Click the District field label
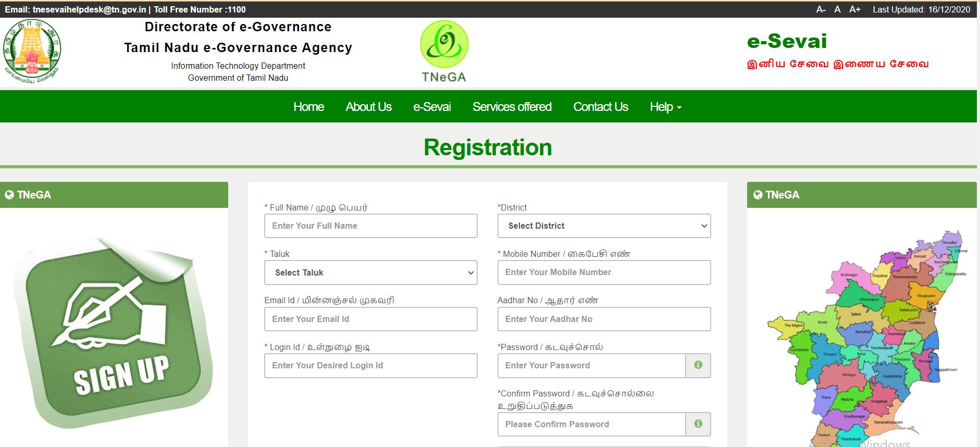980x447 pixels. click(513, 207)
